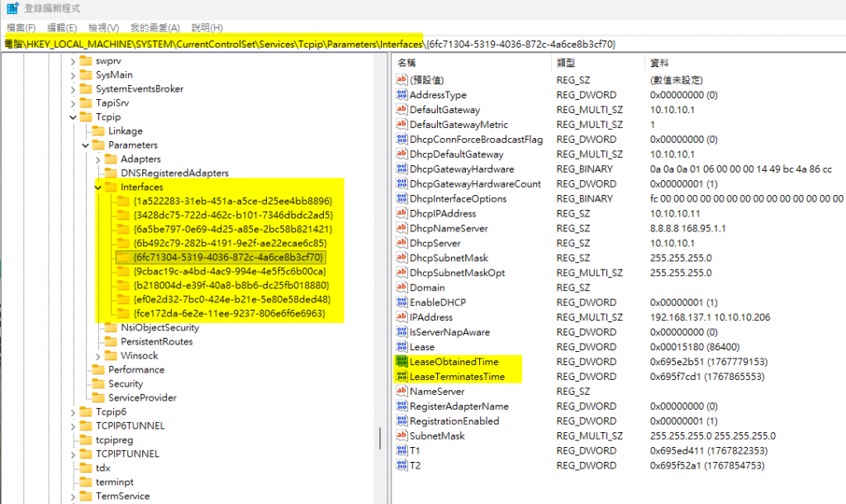The height and width of the screenshot is (504, 846).
Task: Expand the Tcpip6 key
Action: pyautogui.click(x=73, y=411)
